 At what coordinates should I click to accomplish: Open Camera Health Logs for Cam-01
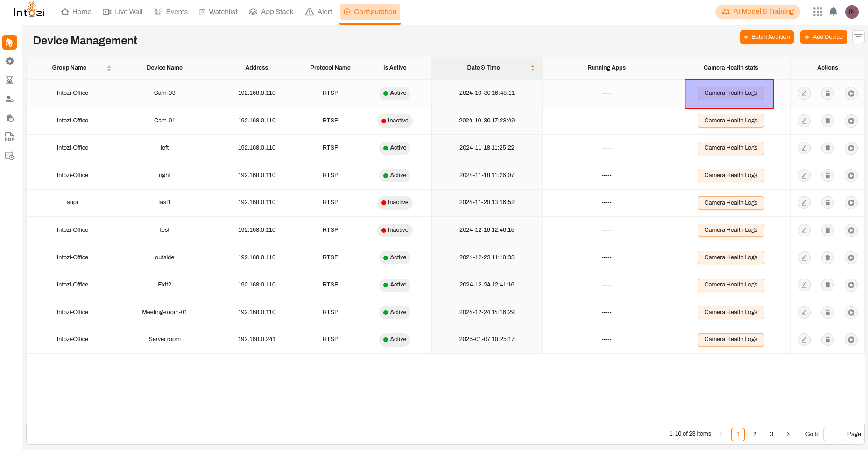coord(731,121)
